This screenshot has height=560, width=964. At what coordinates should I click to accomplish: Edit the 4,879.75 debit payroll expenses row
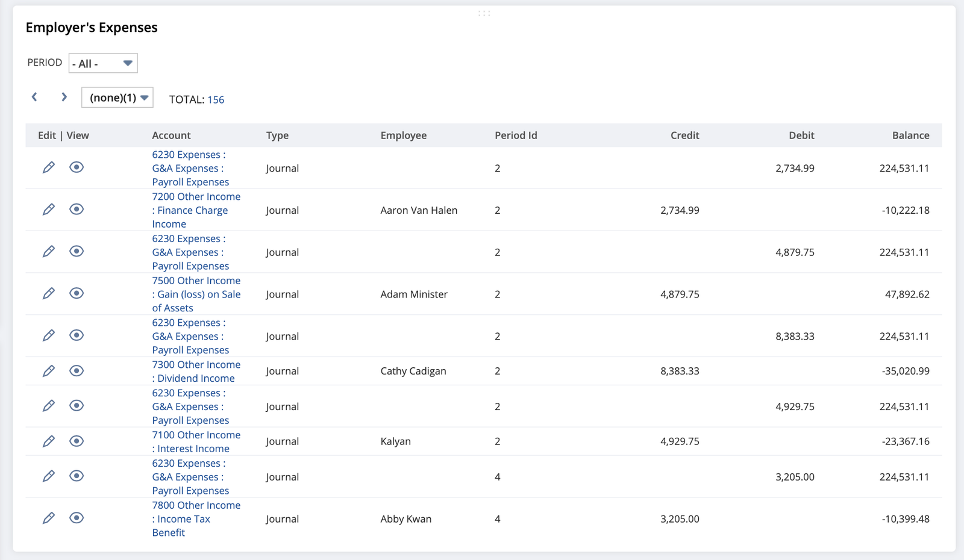click(x=49, y=252)
